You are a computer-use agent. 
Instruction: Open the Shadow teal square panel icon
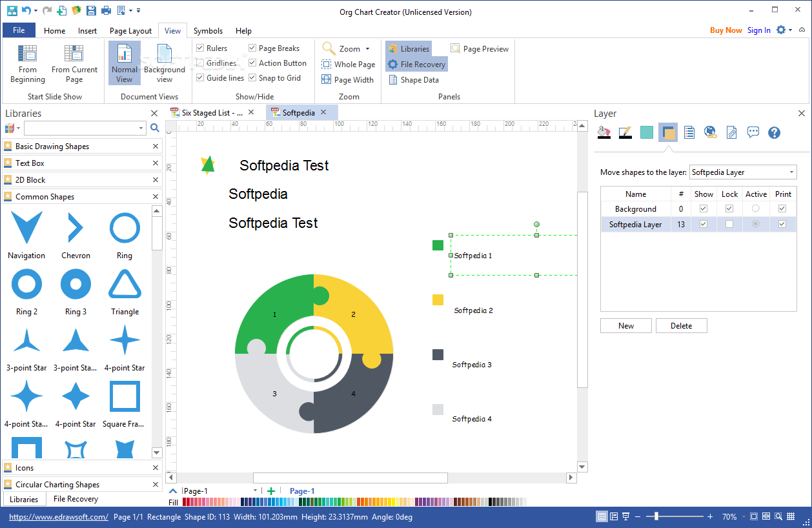click(647, 132)
